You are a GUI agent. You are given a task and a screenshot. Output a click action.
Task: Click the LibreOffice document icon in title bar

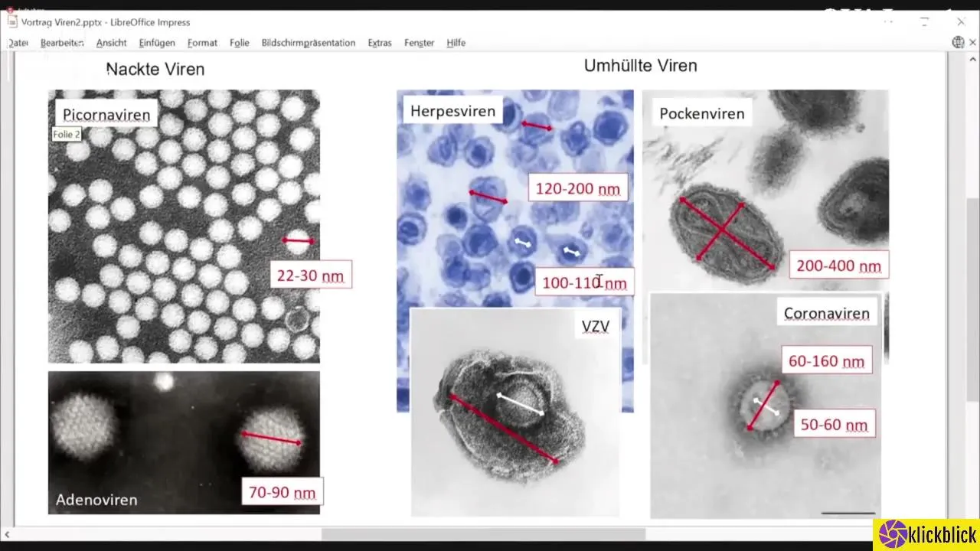(x=12, y=22)
